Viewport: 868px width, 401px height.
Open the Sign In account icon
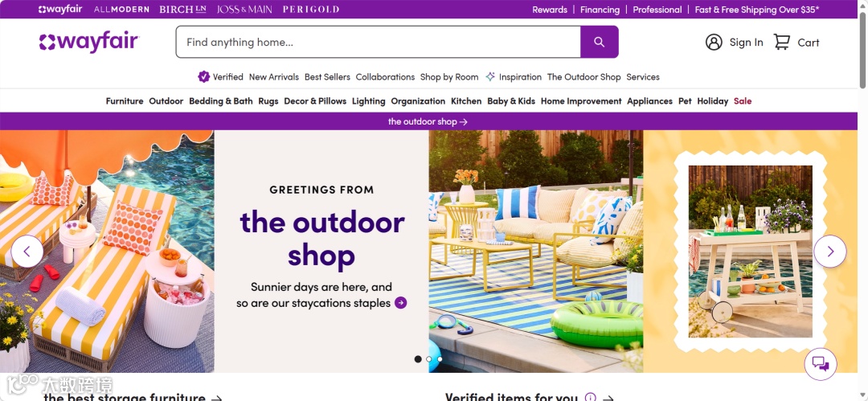[714, 42]
